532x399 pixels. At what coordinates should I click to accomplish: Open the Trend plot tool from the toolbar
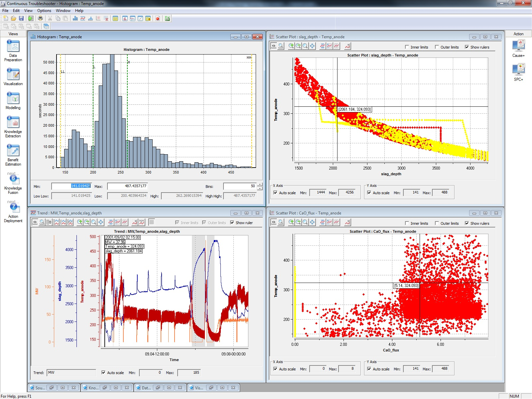[x=83, y=19]
